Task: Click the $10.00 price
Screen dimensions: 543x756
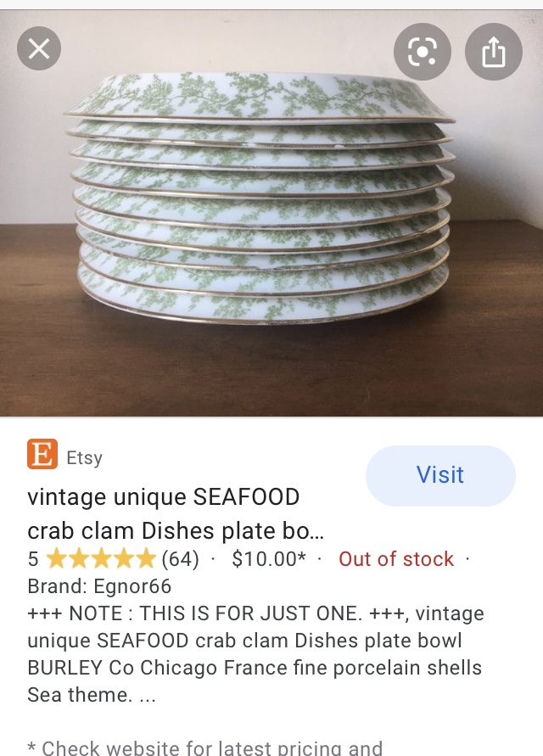Action: click(269, 559)
